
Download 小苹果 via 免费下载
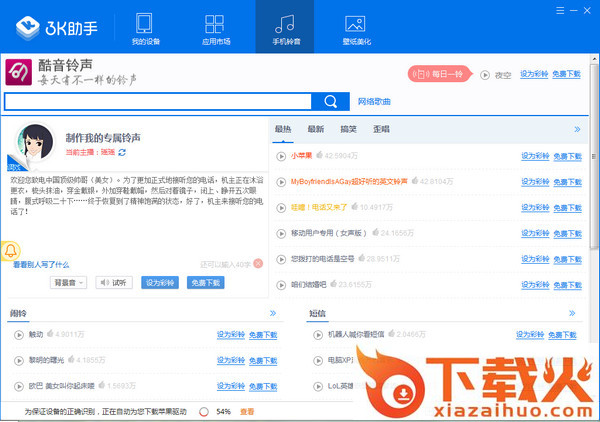click(x=567, y=156)
